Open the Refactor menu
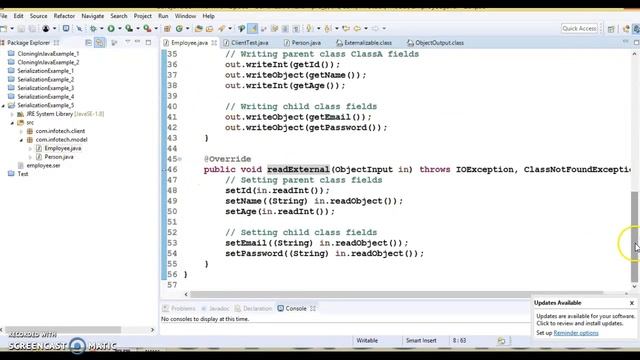The width and height of the screenshot is (640, 360). pos(64,16)
